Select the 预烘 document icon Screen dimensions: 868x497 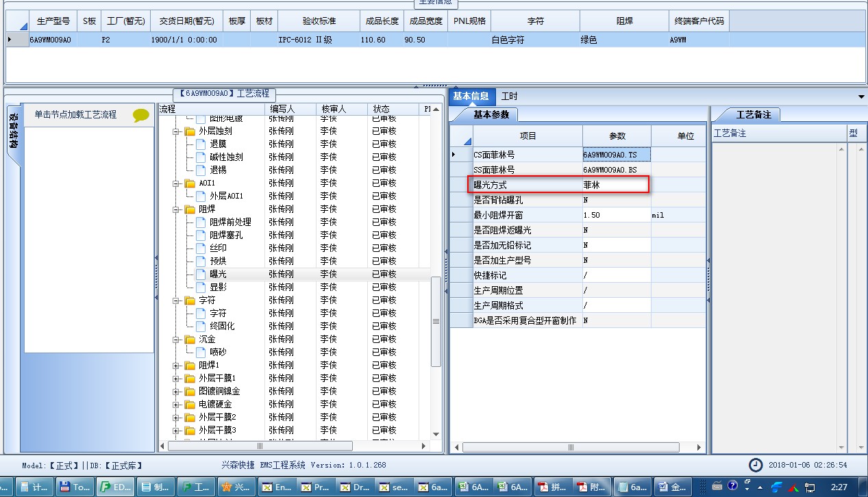point(200,261)
